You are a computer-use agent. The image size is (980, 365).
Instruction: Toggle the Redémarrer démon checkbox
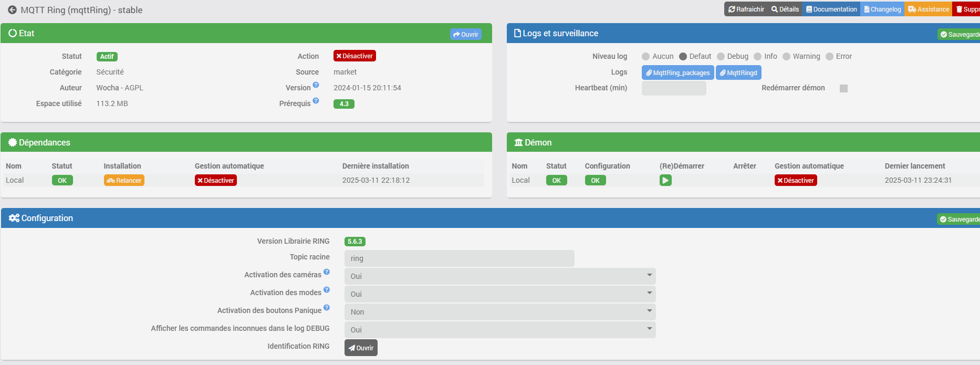coord(843,88)
